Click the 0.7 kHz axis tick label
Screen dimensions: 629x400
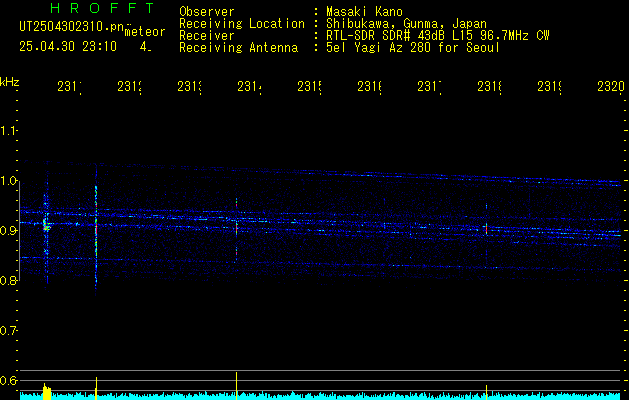tap(8, 330)
